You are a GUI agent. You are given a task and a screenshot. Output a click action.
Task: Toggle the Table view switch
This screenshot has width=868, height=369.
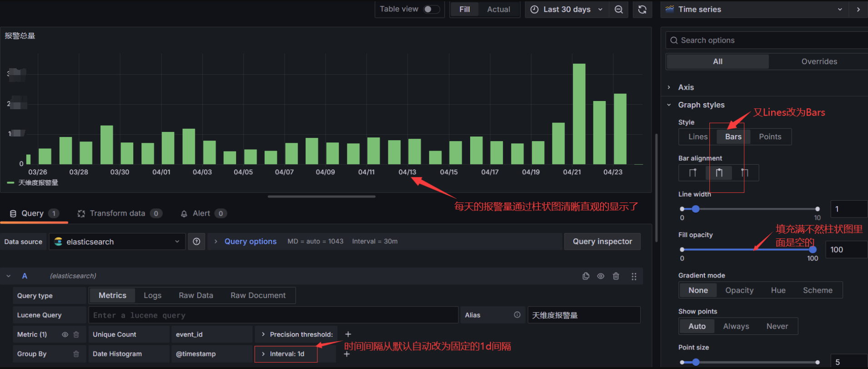tap(431, 9)
